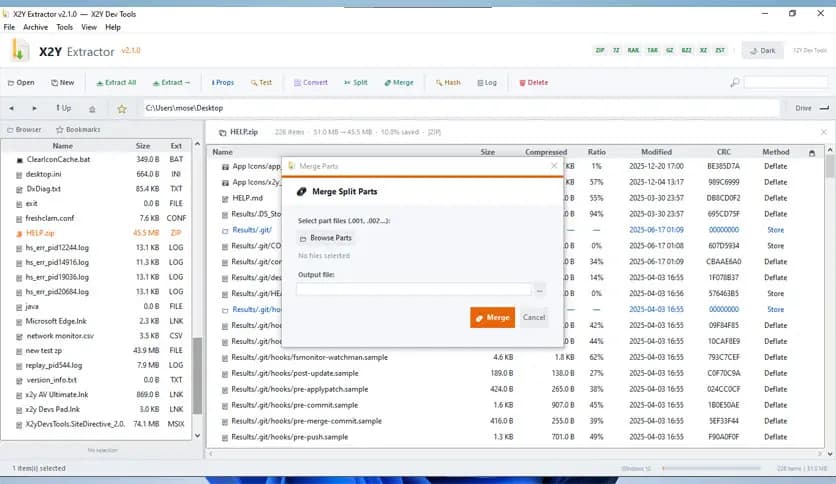836x484 pixels.
Task: Switch to the Bookmarks tab
Action: (x=78, y=130)
